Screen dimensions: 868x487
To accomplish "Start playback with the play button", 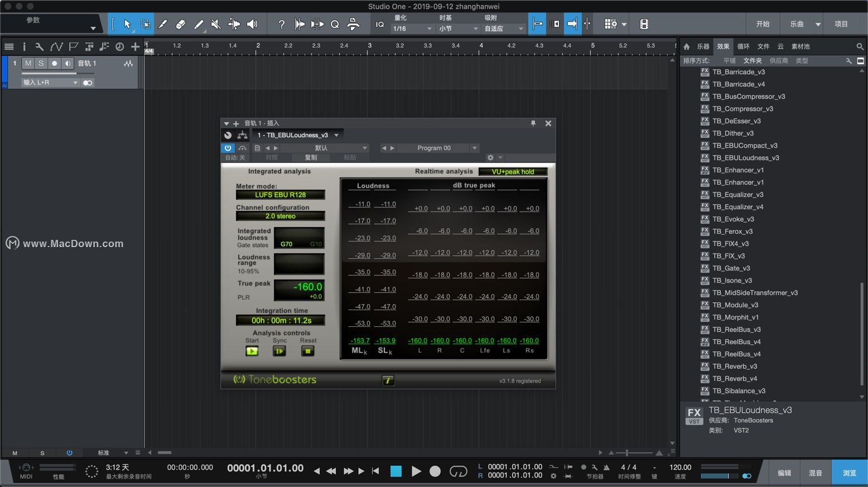I will (x=416, y=471).
